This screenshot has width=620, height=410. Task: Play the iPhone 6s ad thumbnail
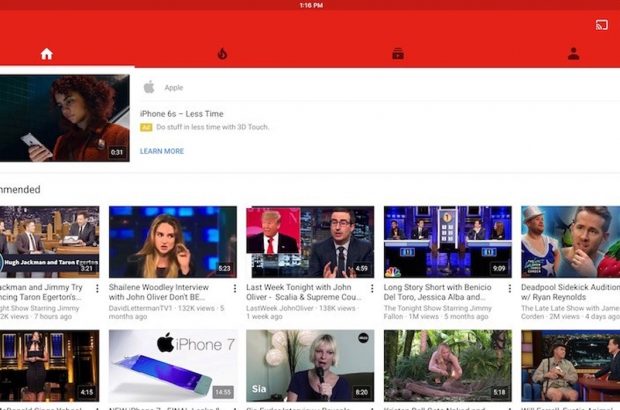point(64,118)
